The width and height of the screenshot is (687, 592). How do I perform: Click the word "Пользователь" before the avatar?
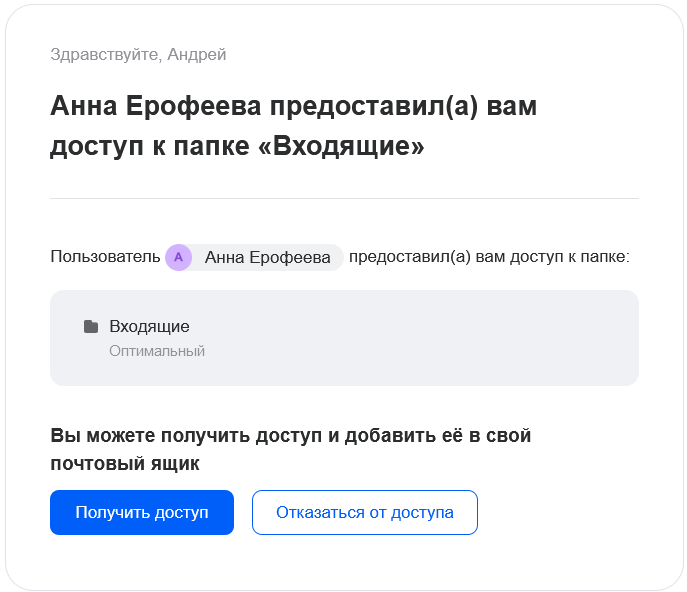tap(105, 258)
